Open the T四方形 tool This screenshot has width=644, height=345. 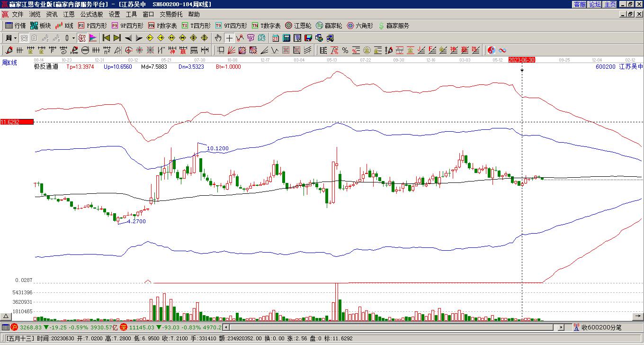point(197,26)
